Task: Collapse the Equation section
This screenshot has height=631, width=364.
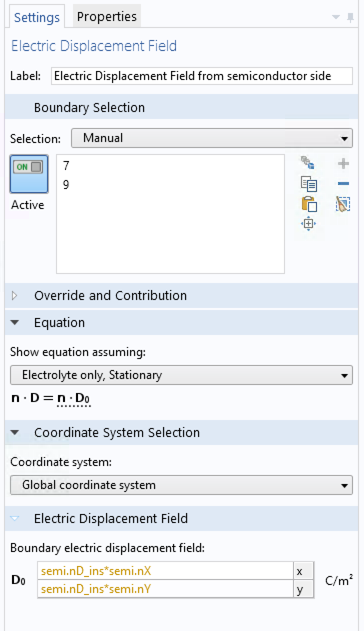Action: [x=14, y=323]
